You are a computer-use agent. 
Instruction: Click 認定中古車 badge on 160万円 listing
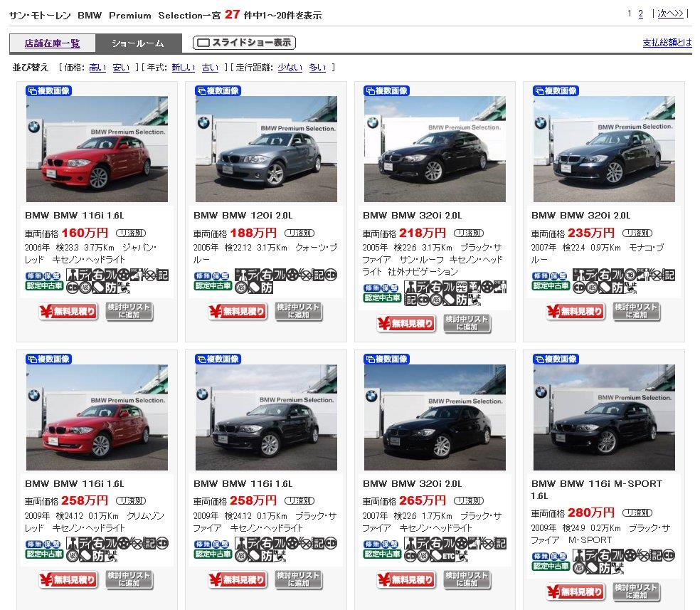pos(44,285)
